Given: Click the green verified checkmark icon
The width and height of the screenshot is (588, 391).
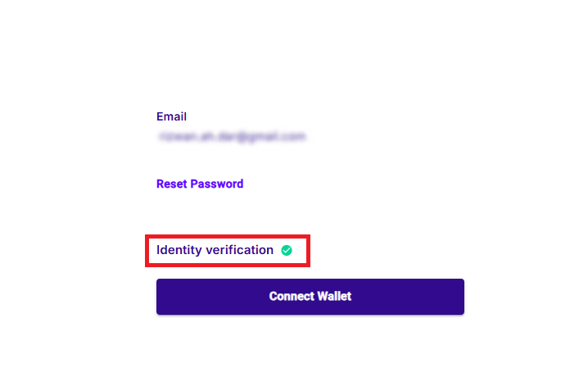Looking at the screenshot, I should point(287,251).
